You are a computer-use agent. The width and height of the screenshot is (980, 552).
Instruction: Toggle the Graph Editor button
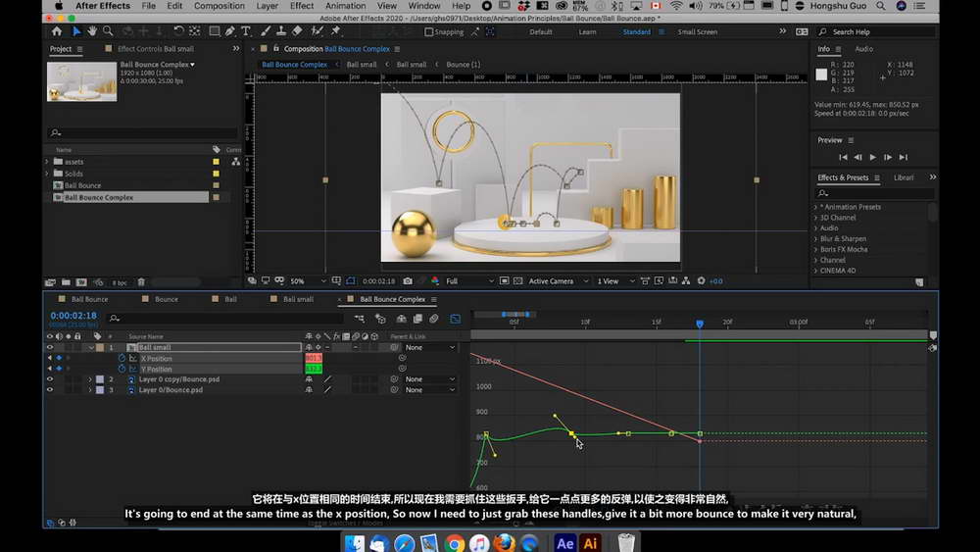455,319
